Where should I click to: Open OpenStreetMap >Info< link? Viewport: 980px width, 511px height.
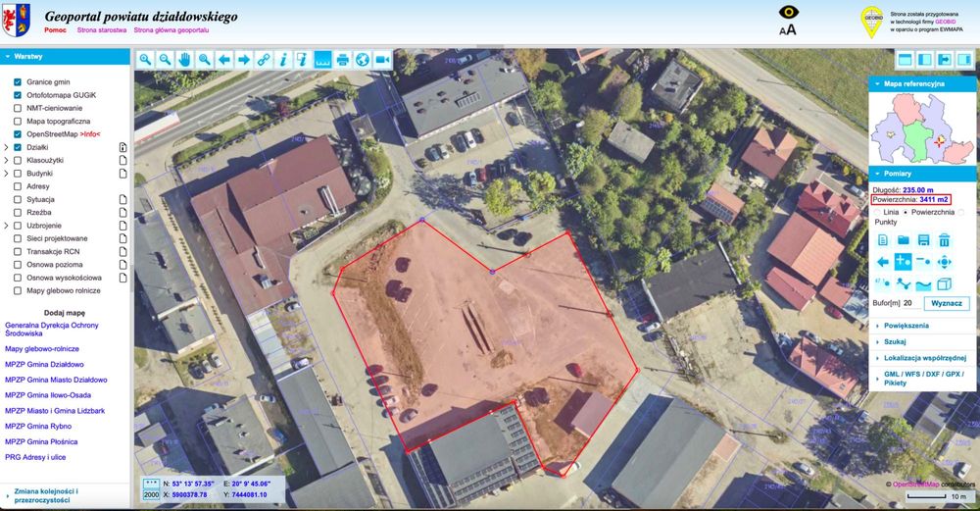pos(90,134)
